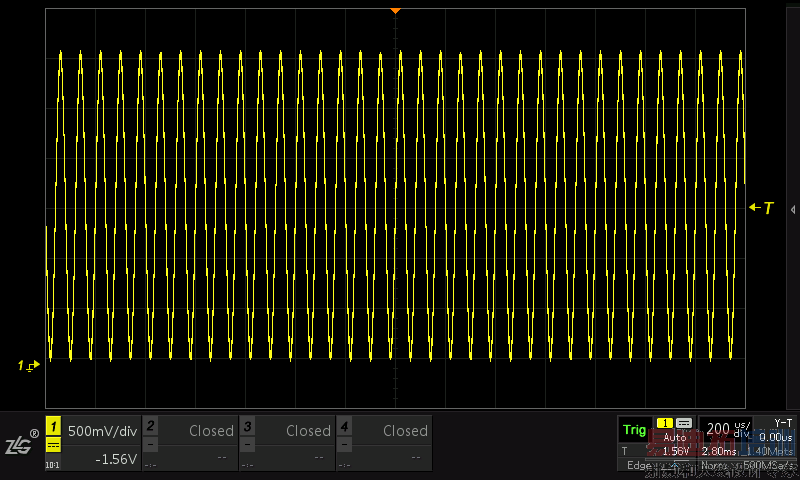Click channel 3's empty offset value
This screenshot has height=480, width=800.
pyautogui.click(x=319, y=457)
